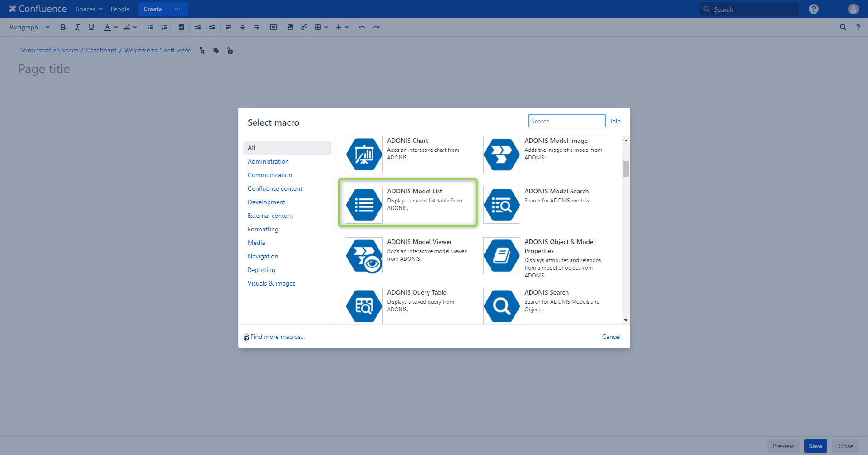Viewport: 868px width, 455px height.
Task: Select the Administration macro category
Action: coord(268,161)
